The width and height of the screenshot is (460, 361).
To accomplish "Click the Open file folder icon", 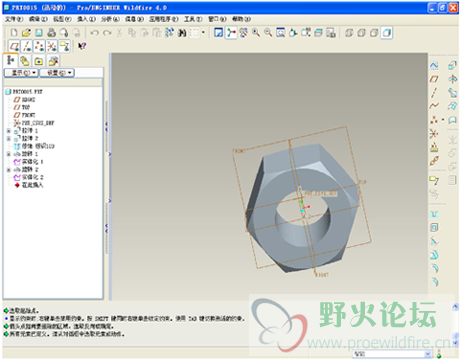I will (26, 33).
